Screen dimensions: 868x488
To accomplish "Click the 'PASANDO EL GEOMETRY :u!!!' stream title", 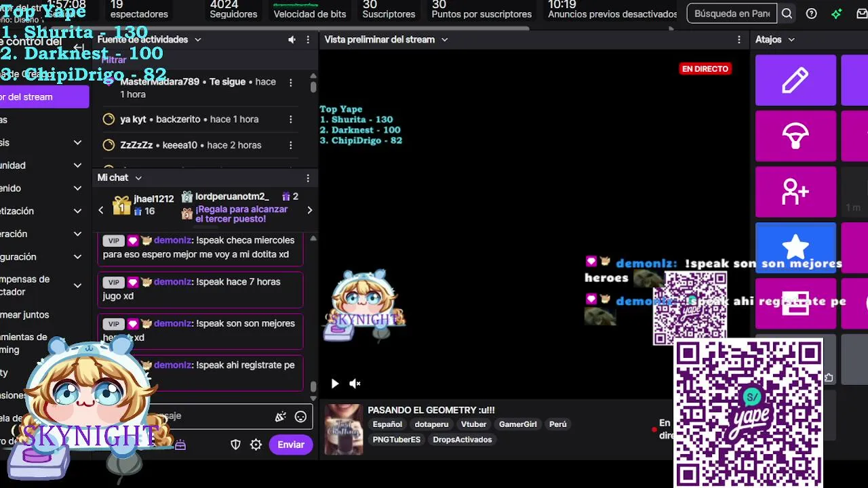I will pos(431,410).
